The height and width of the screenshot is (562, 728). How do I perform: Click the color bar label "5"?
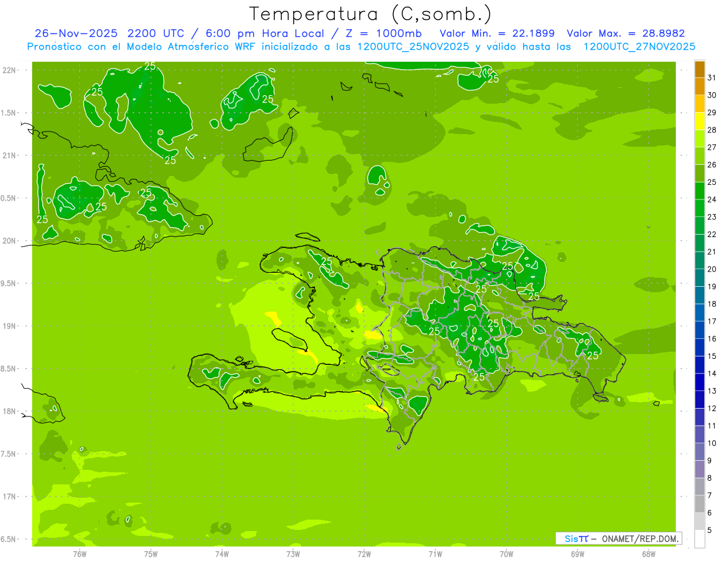tap(710, 530)
